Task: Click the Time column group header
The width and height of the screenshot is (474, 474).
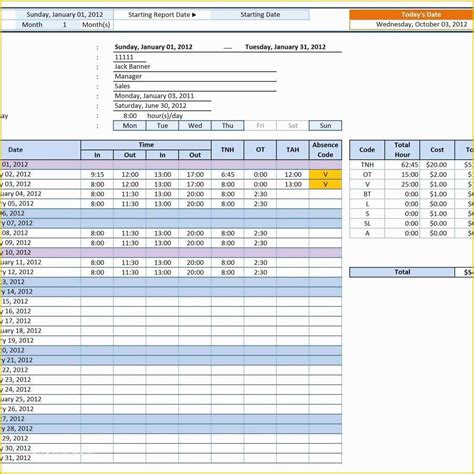Action: [x=146, y=145]
